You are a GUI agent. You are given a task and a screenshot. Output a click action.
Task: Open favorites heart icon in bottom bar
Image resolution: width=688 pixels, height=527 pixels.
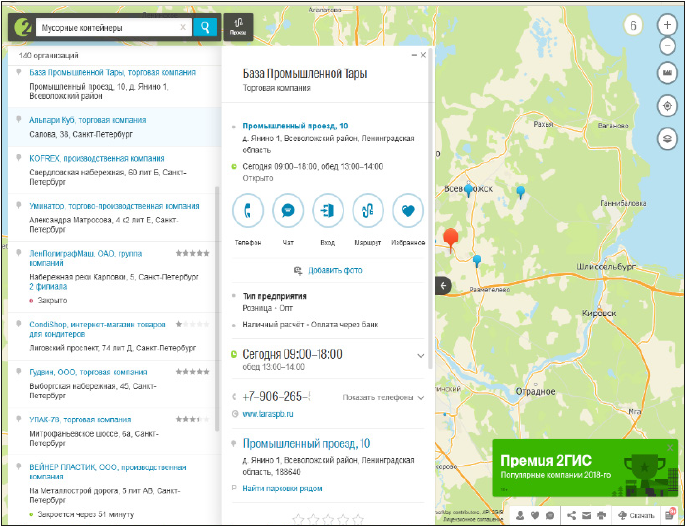(x=535, y=515)
